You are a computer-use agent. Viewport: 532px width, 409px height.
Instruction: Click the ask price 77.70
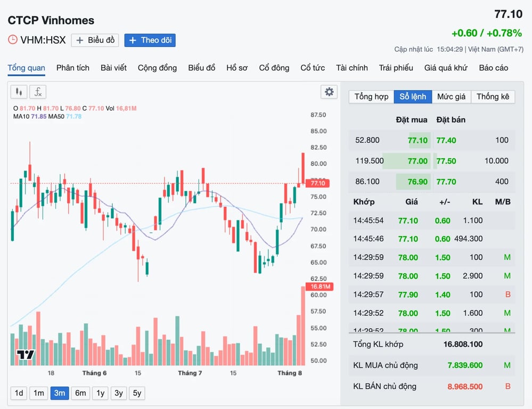point(446,182)
